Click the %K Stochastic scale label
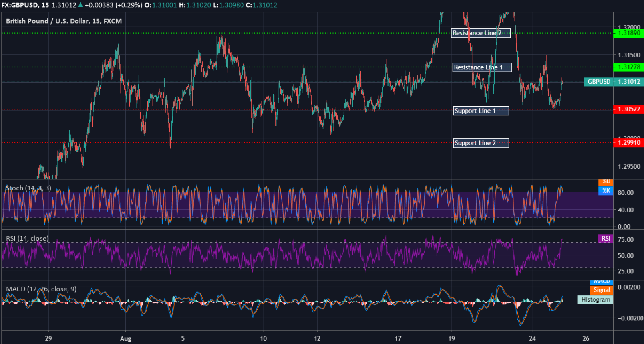The width and height of the screenshot is (644, 344). pos(606,191)
